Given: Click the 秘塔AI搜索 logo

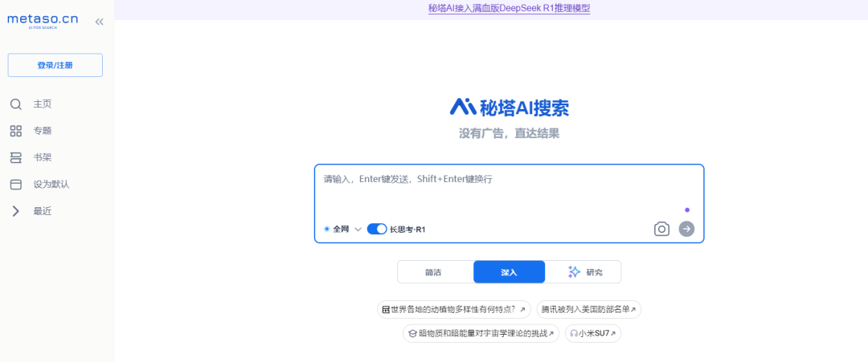Looking at the screenshot, I should pos(510,108).
